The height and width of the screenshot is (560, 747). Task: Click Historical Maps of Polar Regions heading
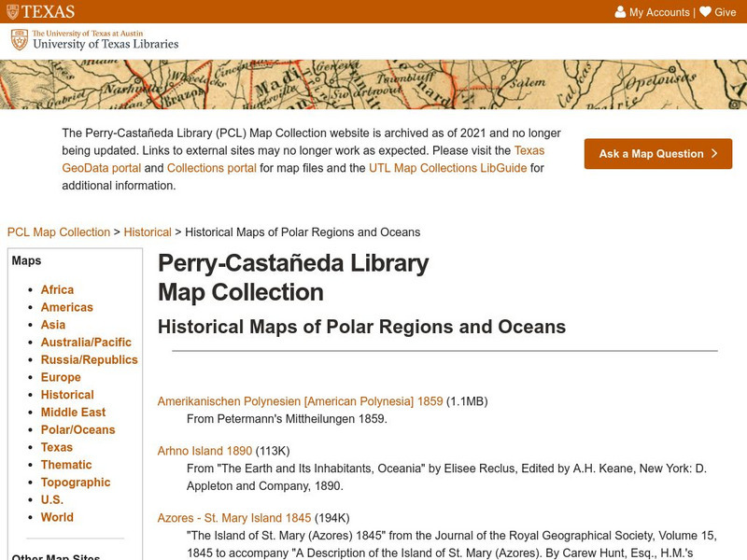click(361, 328)
